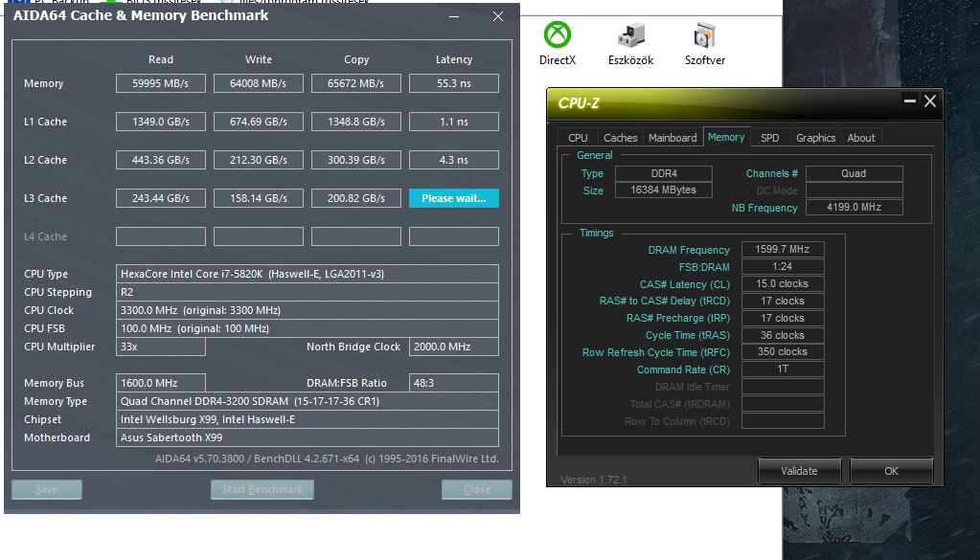Open the Mainboard tab in CPU-Z
The height and width of the screenshot is (560, 980).
point(672,138)
